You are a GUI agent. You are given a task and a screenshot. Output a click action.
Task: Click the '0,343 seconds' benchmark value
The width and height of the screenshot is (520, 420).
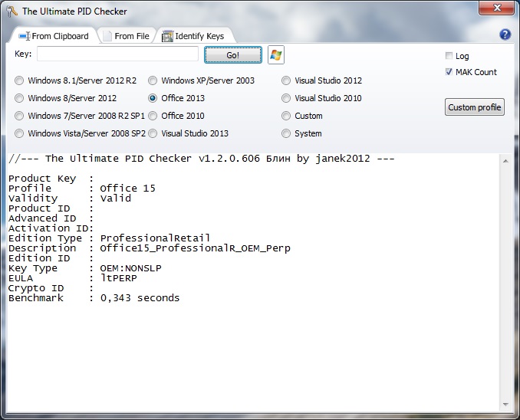(140, 297)
